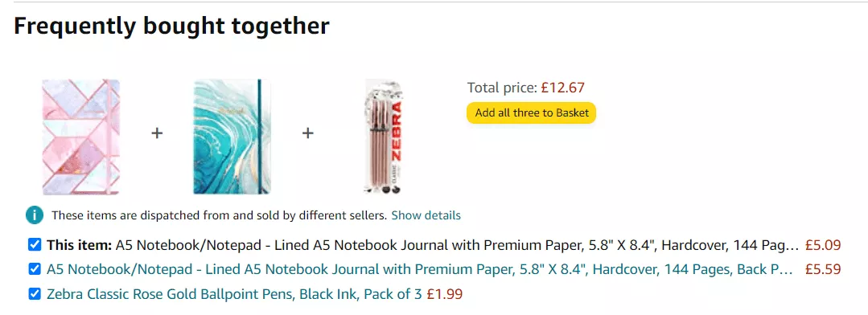Add all three to Basket
Screen dimensions: 868x315
click(532, 112)
